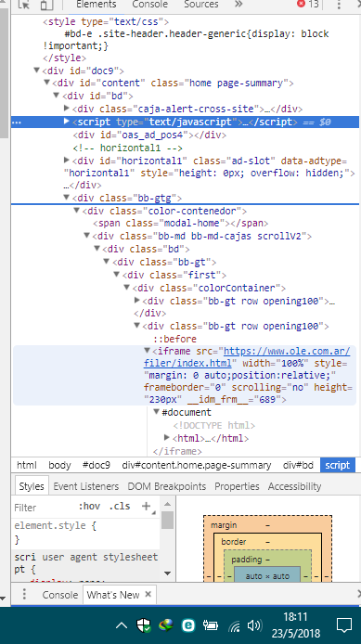Select #doc9 in the breadcrumb bar
The image size is (361, 644).
[97, 465]
